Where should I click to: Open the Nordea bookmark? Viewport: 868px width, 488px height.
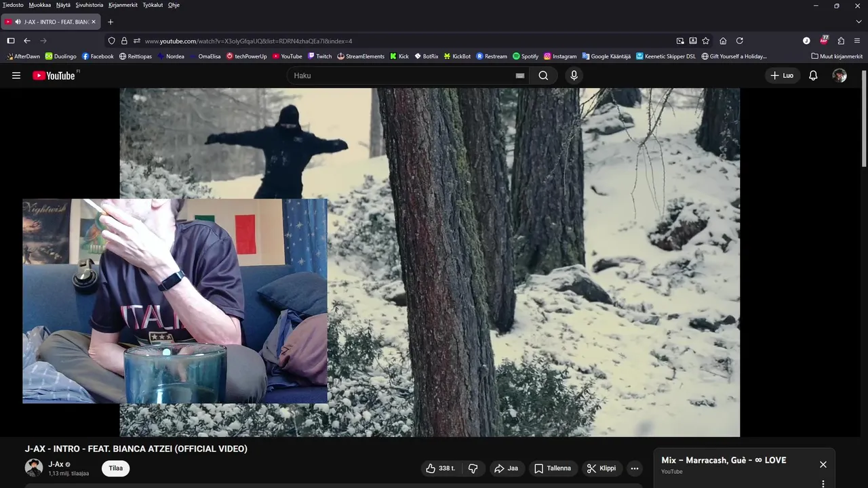click(x=171, y=56)
